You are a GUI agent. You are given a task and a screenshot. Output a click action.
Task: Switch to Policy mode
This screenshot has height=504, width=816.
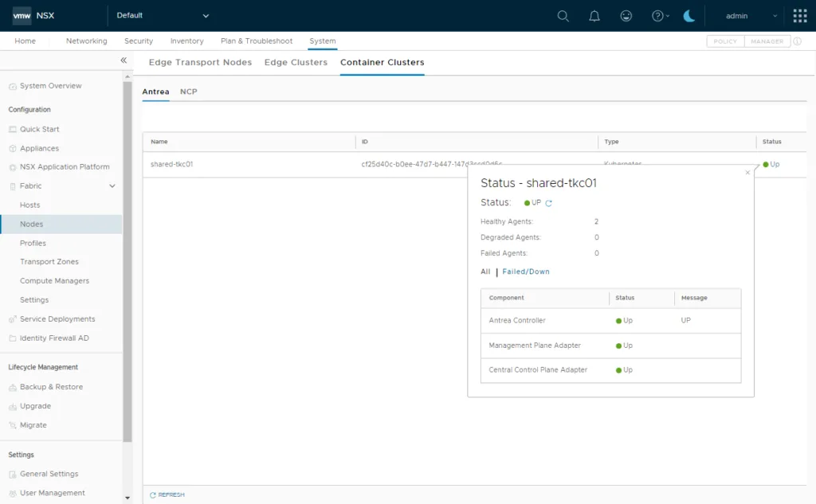coord(725,41)
